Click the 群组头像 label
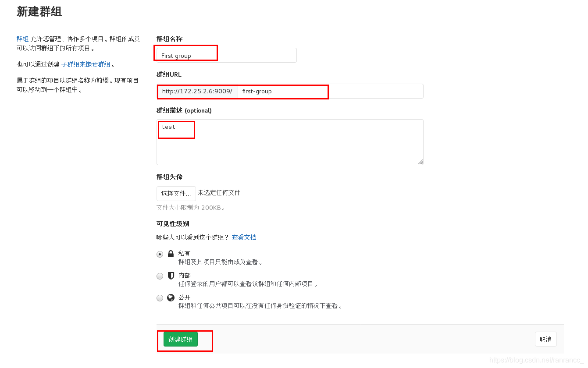588x368 pixels. tap(170, 177)
